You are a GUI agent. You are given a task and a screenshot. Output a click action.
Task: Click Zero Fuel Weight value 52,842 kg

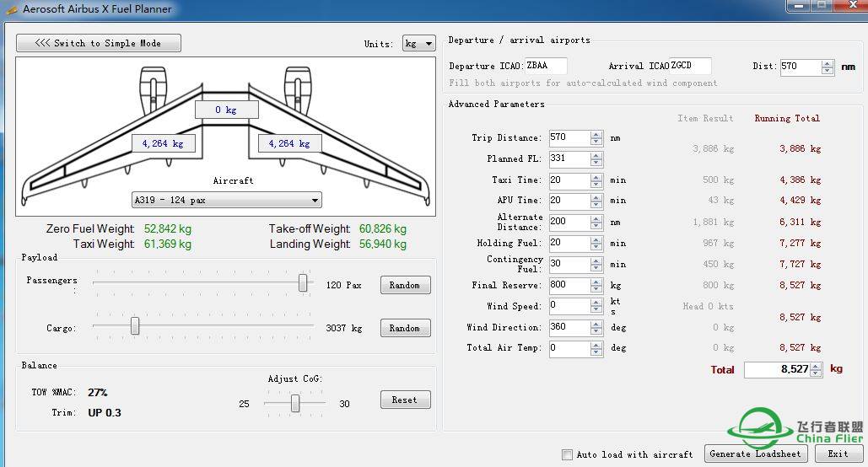click(x=168, y=228)
